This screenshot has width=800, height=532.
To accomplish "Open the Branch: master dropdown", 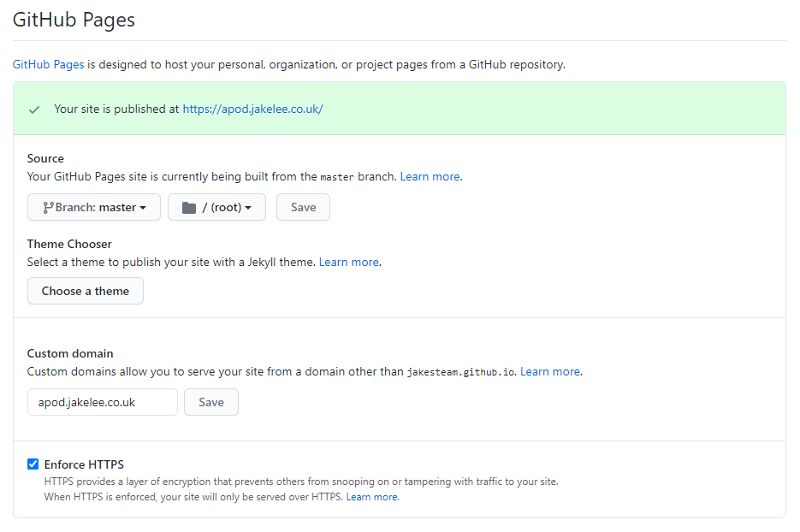I will (x=94, y=207).
